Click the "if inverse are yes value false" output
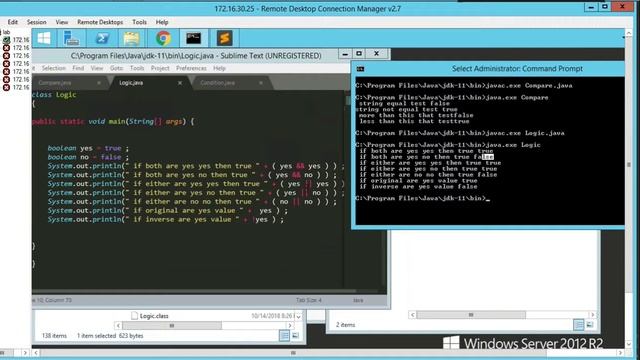 click(x=418, y=187)
